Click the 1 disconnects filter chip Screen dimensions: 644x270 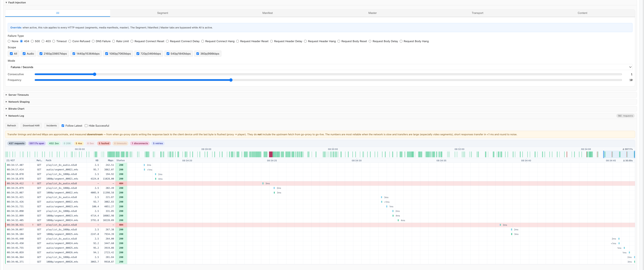140,143
